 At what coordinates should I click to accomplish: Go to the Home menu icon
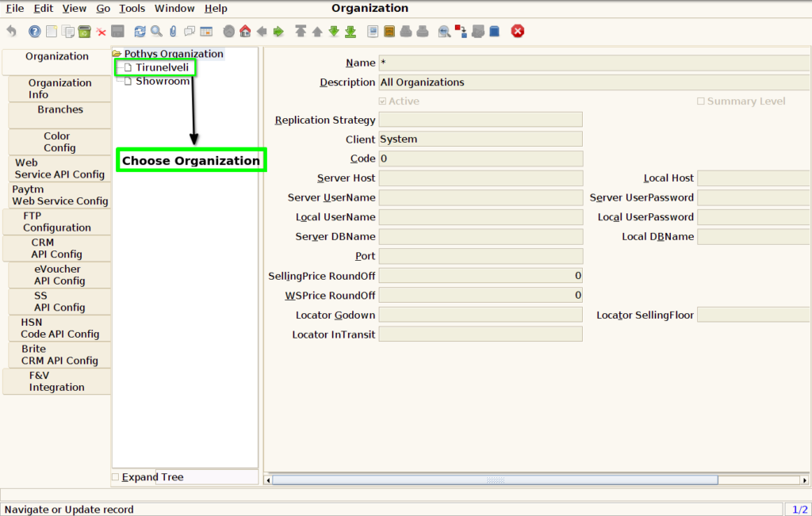(x=245, y=32)
